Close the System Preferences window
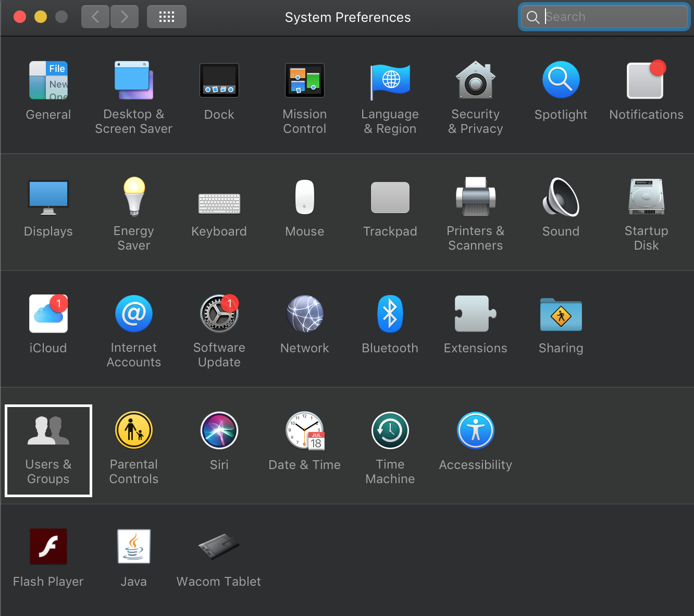Screen dimensions: 694x616 [20, 17]
